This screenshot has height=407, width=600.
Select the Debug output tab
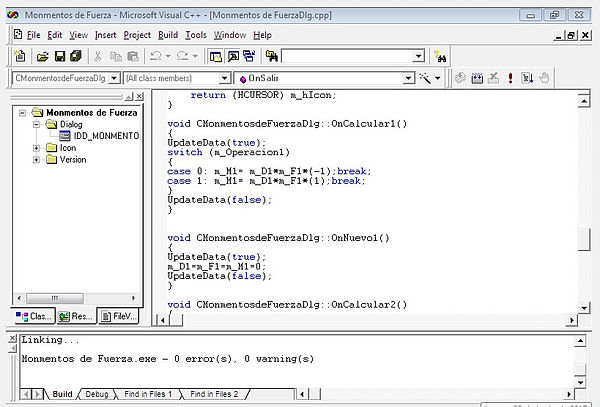pos(97,394)
